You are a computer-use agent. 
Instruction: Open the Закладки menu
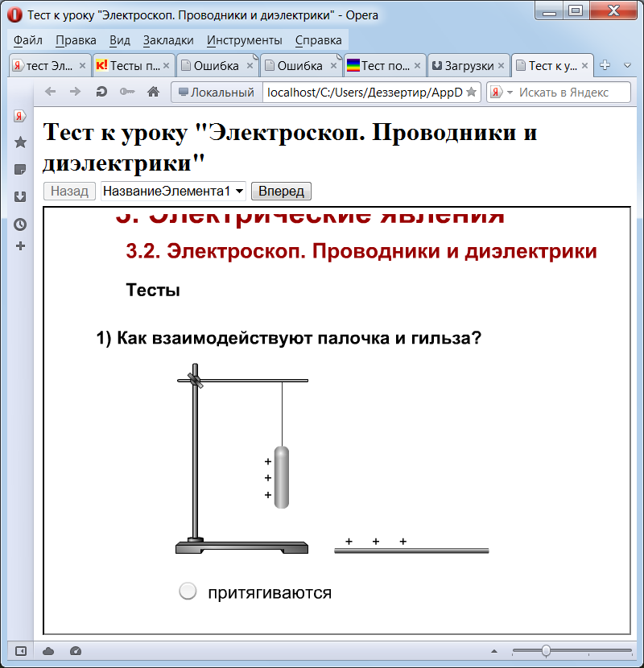pos(168,40)
